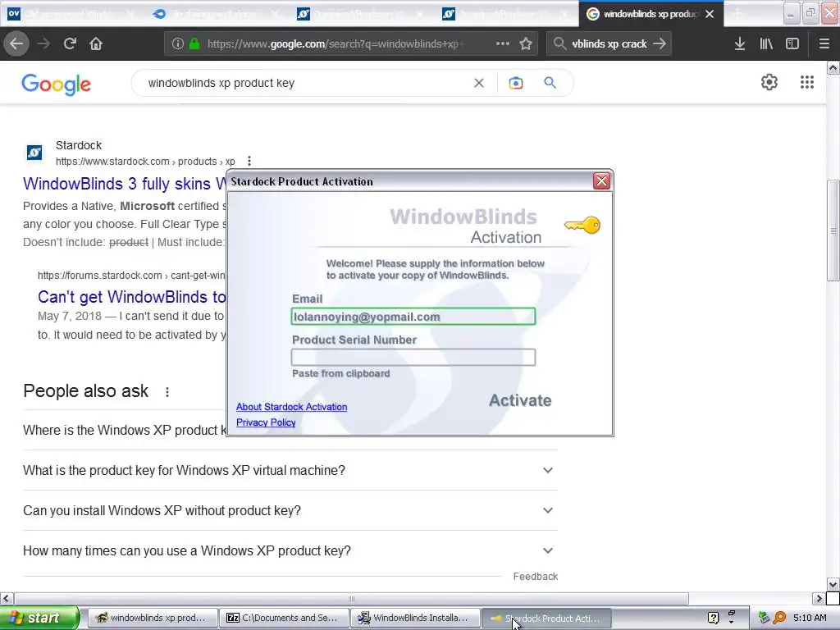
Task: Open the Privacy Policy link
Action: [x=266, y=422]
